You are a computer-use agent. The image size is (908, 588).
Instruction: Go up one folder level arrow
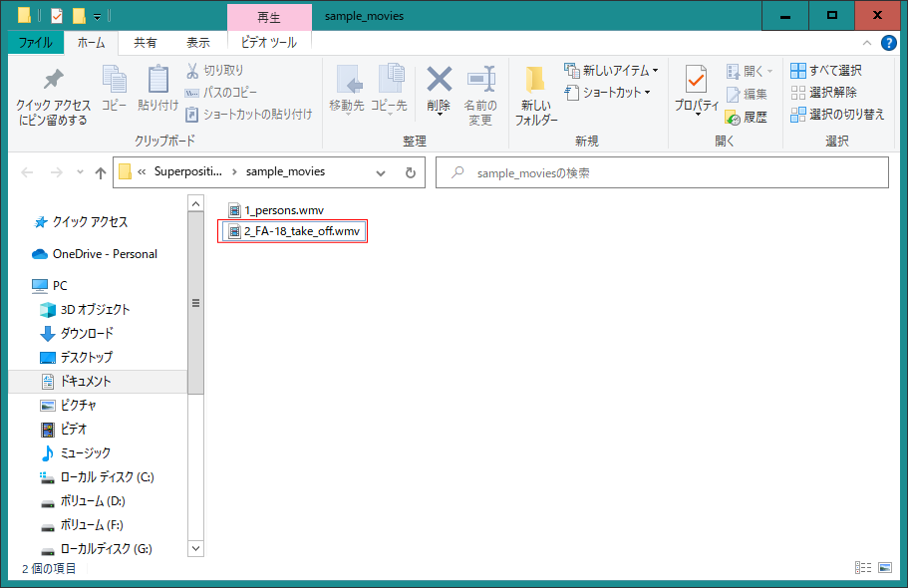(101, 172)
